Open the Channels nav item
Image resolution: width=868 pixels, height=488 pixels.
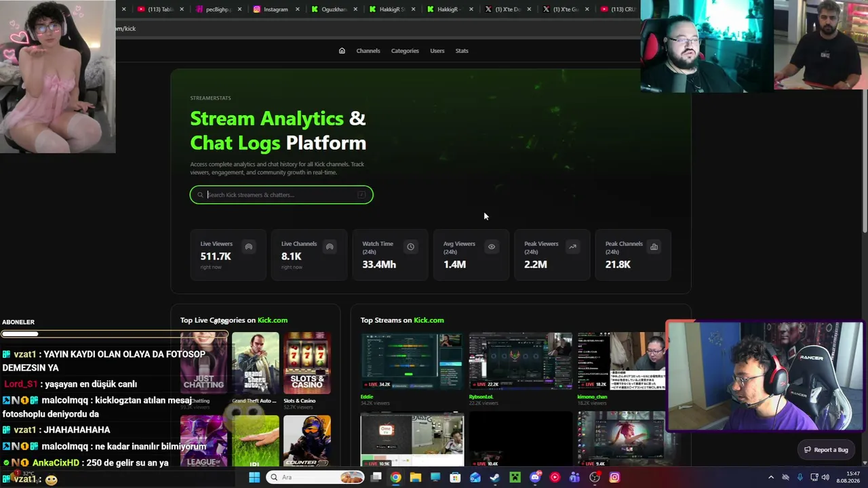click(x=368, y=51)
